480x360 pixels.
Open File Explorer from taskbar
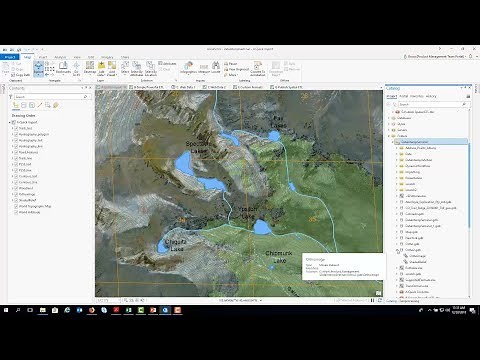click(43, 310)
